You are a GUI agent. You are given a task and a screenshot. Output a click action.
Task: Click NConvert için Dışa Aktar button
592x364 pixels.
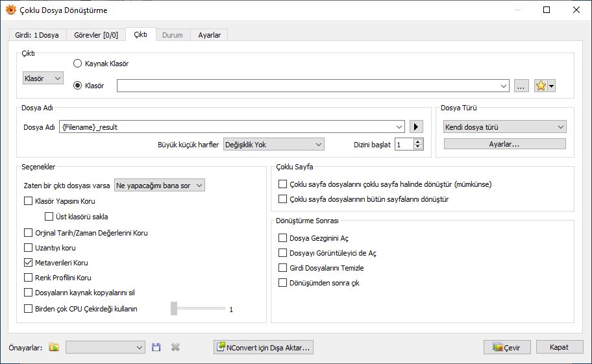point(264,347)
